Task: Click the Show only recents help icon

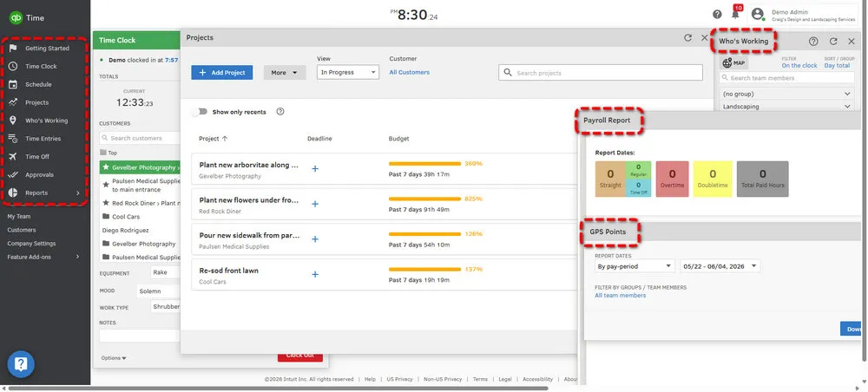Action: (280, 112)
